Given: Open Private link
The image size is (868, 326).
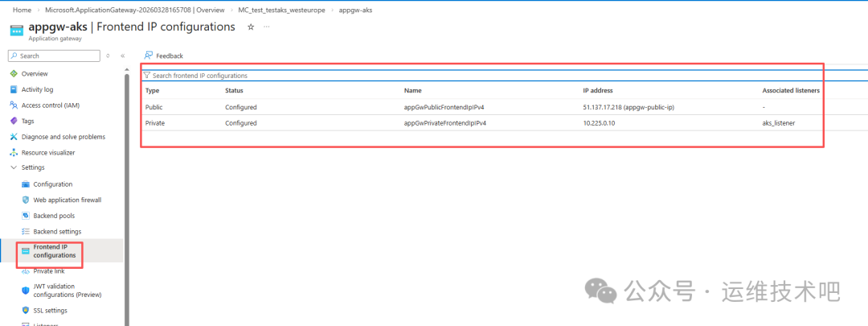Looking at the screenshot, I should pos(49,271).
